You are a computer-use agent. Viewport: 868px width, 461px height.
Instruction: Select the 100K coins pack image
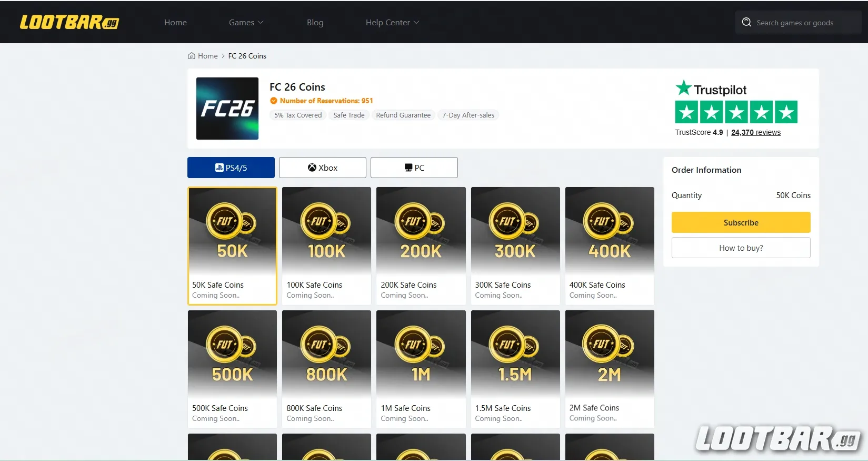(326, 230)
